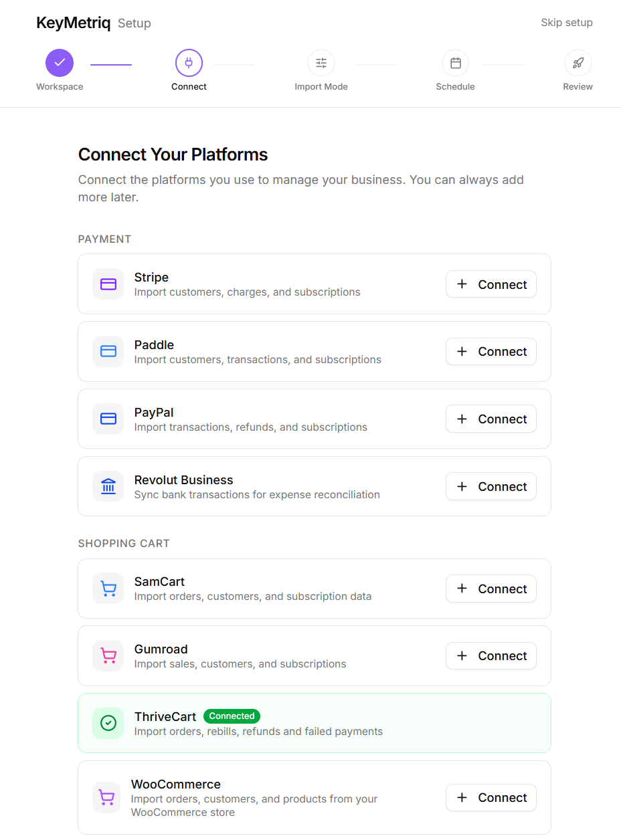Click 'Import orders, customers, and subscription data'
The height and width of the screenshot is (840, 621).
pyautogui.click(x=253, y=597)
